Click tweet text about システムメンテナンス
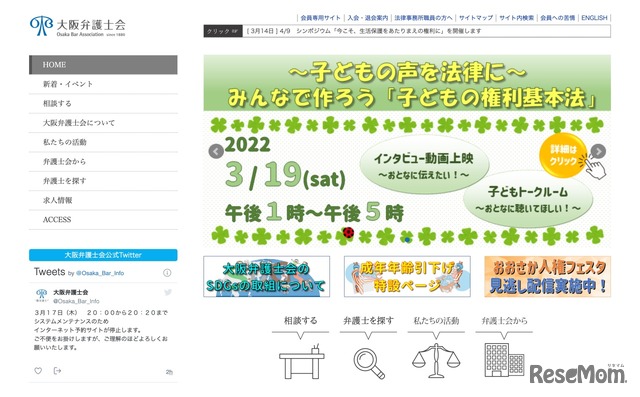The image size is (640, 397). pyautogui.click(x=100, y=330)
